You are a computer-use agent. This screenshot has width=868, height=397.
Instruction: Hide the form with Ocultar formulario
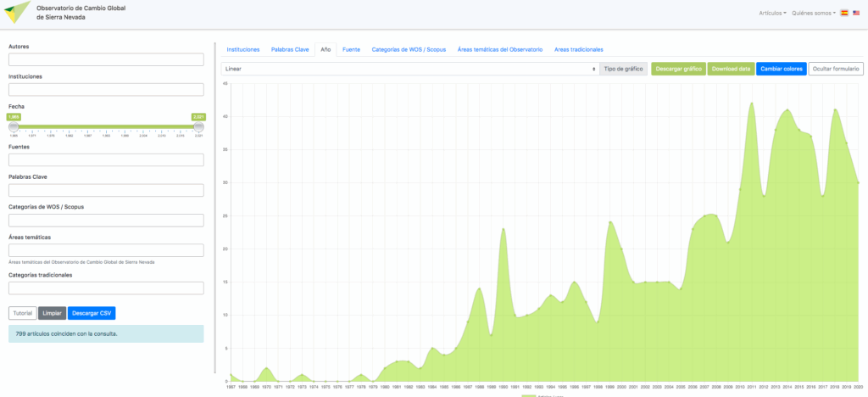click(836, 69)
